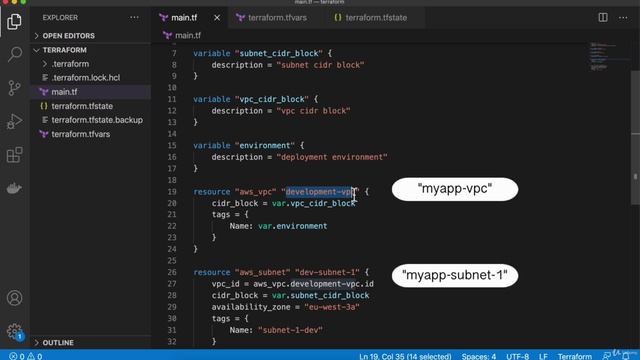Viewport: 640px width, 360px height.
Task: Click "environment" variable name on line 15
Action: click(265, 145)
